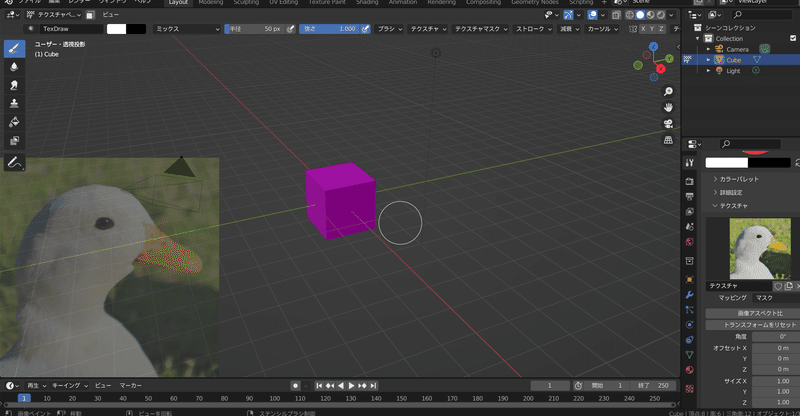Open Tool properties tab in Properties editor
The height and width of the screenshot is (416, 800).
point(690,163)
